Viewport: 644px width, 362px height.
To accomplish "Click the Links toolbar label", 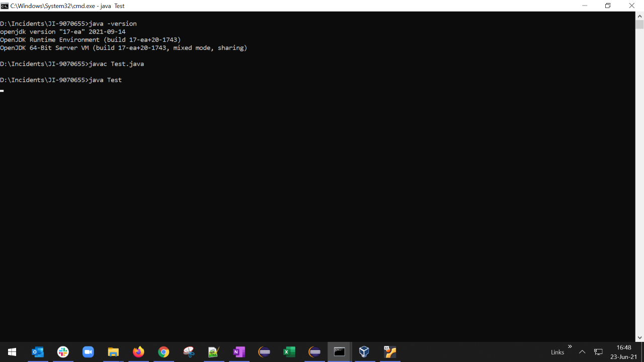I will tap(557, 352).
